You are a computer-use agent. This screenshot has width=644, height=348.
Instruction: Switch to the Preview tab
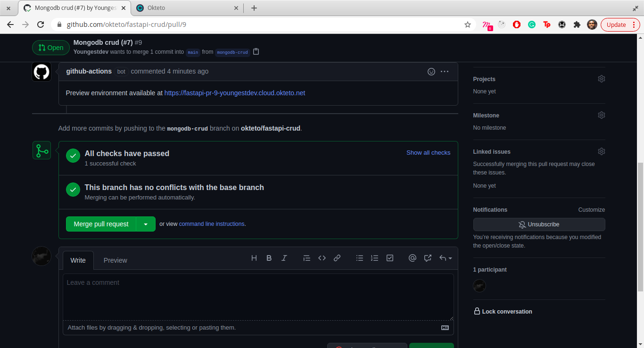click(x=116, y=260)
